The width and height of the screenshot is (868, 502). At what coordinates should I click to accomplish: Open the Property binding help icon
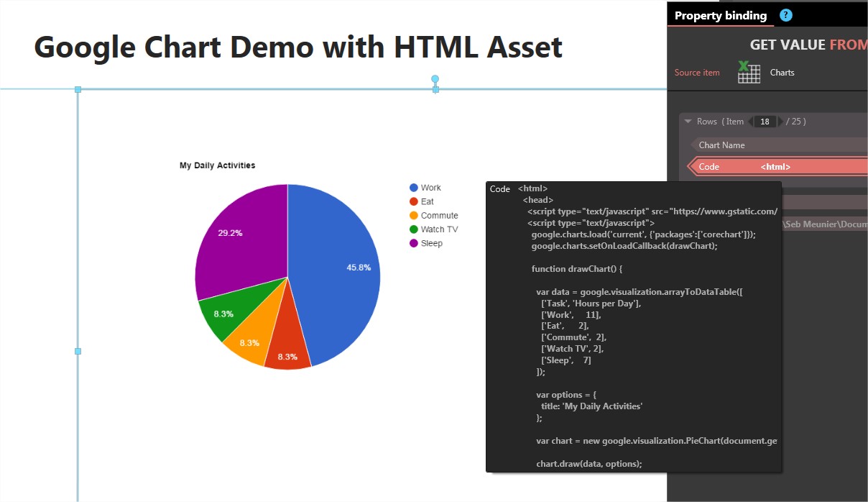click(x=786, y=15)
